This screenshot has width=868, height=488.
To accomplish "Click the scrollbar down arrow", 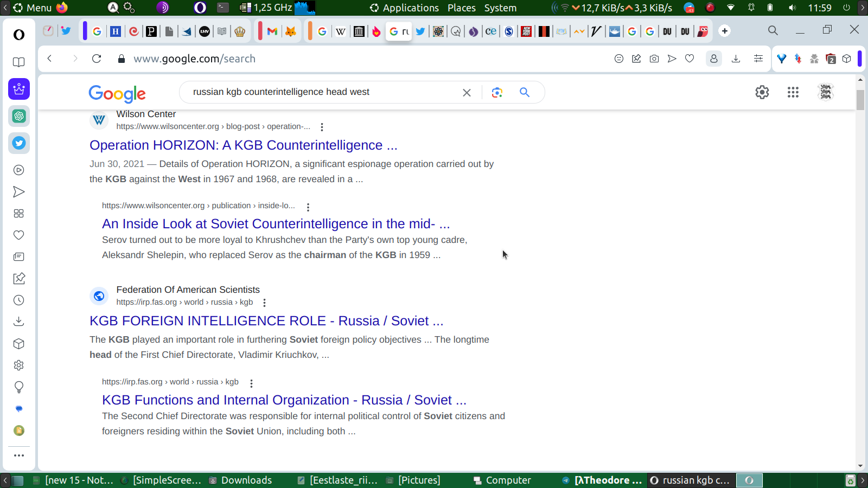I will (x=860, y=466).
